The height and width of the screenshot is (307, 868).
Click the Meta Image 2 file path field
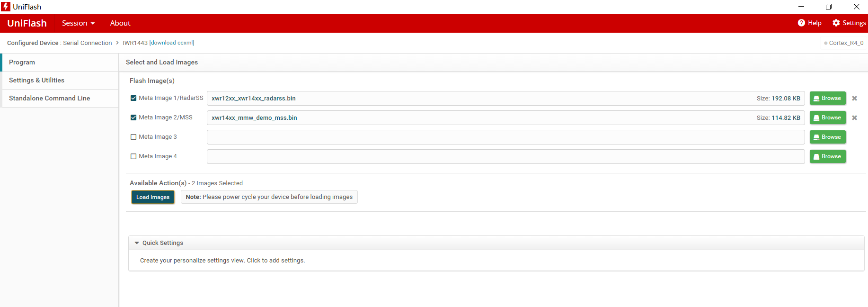(505, 118)
